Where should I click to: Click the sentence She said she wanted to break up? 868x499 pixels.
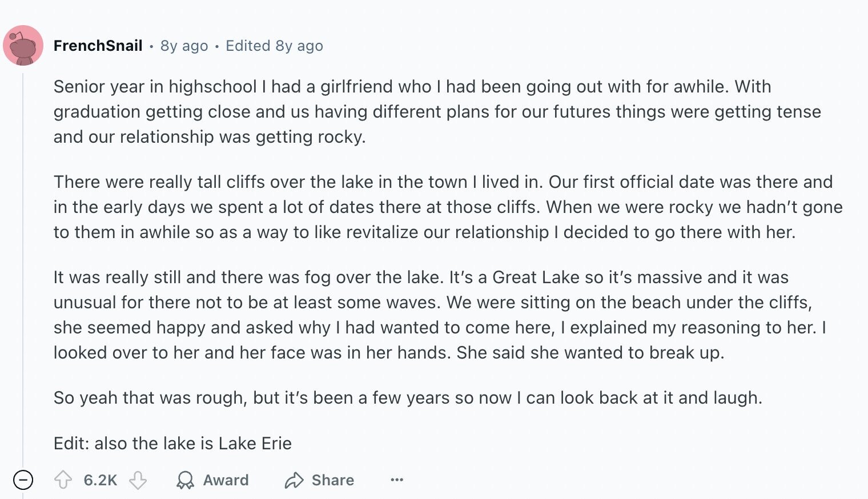pos(590,353)
